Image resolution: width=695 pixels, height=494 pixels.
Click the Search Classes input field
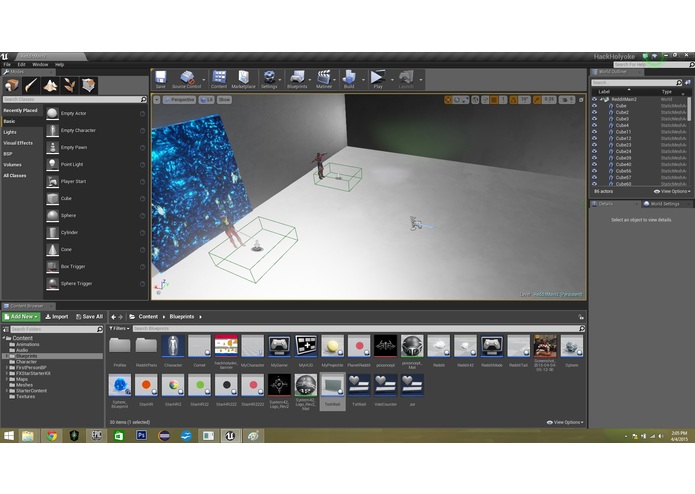coord(74,100)
